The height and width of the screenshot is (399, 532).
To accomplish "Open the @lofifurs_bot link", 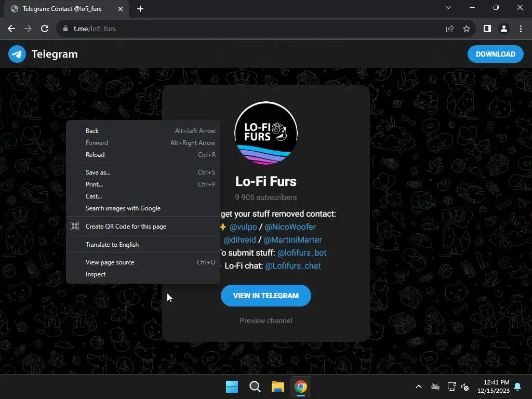I will pyautogui.click(x=302, y=253).
